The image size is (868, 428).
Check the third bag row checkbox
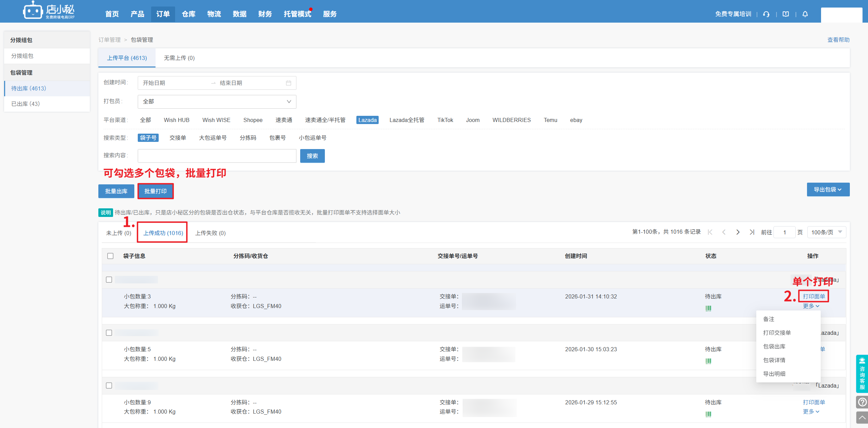(109, 386)
